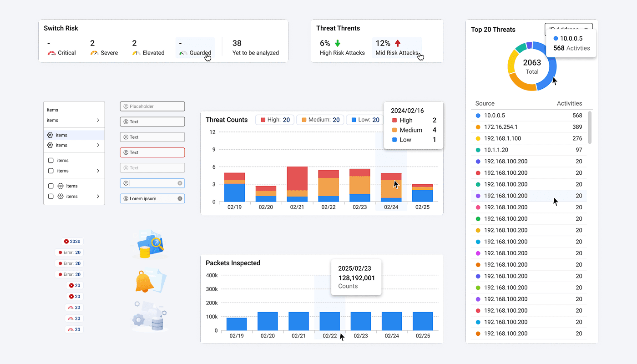
Task: Click yellow dot beside 192.168.1.100 row
Action: [x=478, y=138]
